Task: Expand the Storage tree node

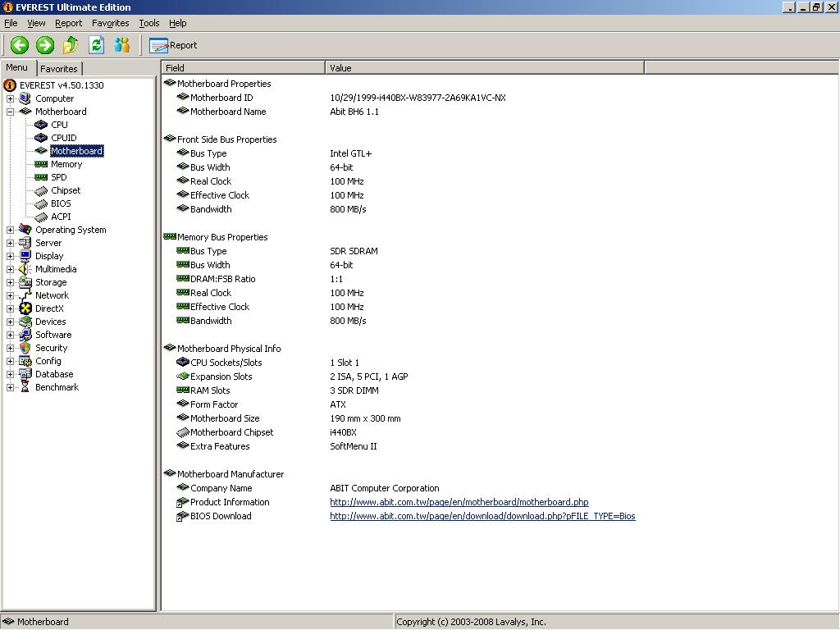Action: (10, 282)
